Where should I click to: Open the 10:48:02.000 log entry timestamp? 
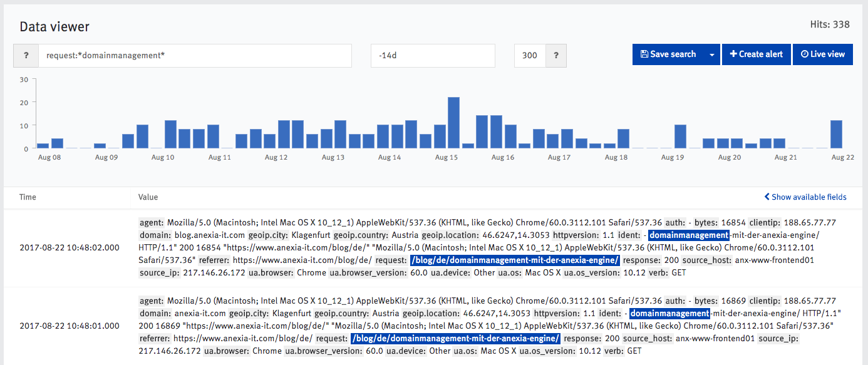click(69, 247)
